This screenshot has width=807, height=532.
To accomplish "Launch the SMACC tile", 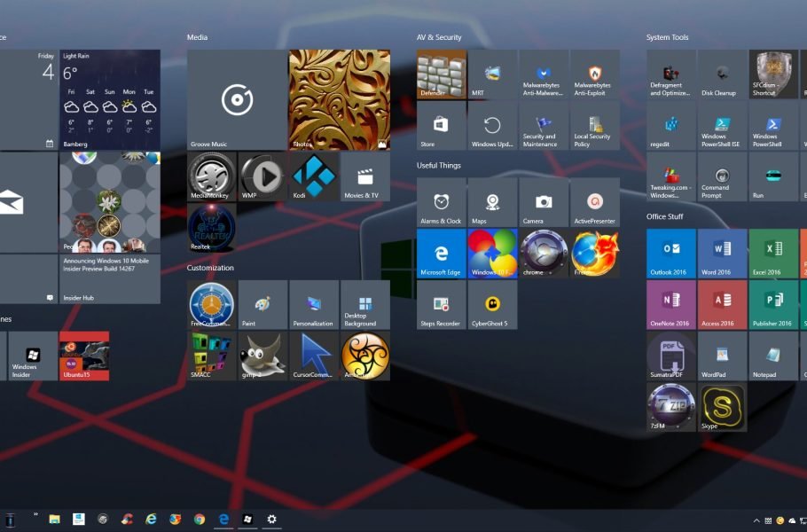I will coord(212,356).
